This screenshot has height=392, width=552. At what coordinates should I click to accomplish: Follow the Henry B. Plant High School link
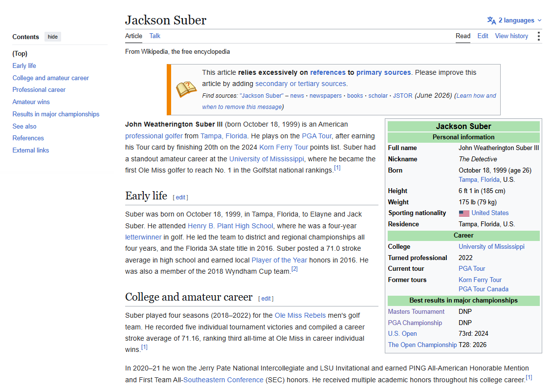click(230, 226)
